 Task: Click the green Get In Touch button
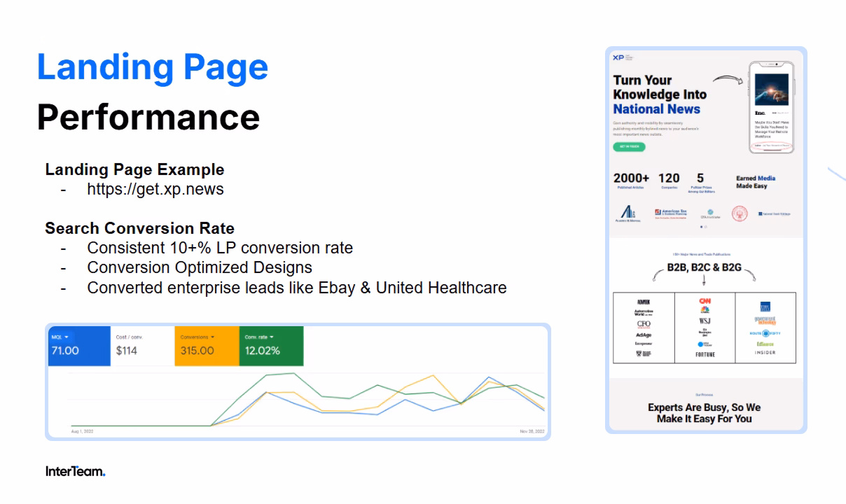[x=629, y=147]
